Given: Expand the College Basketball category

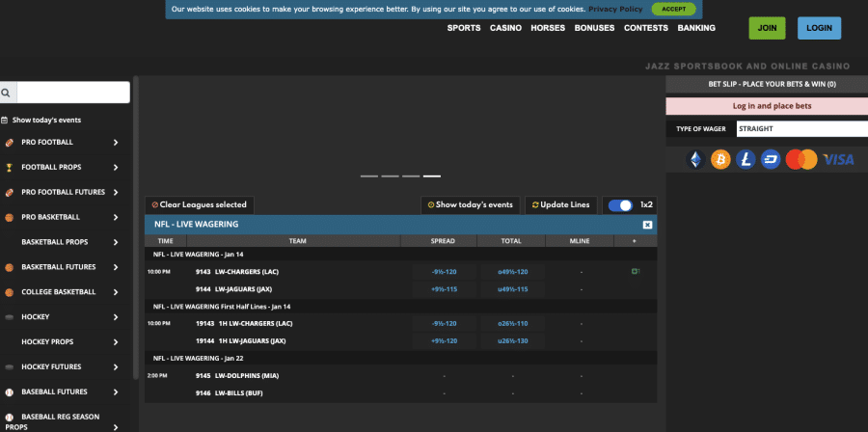Looking at the screenshot, I should (116, 292).
